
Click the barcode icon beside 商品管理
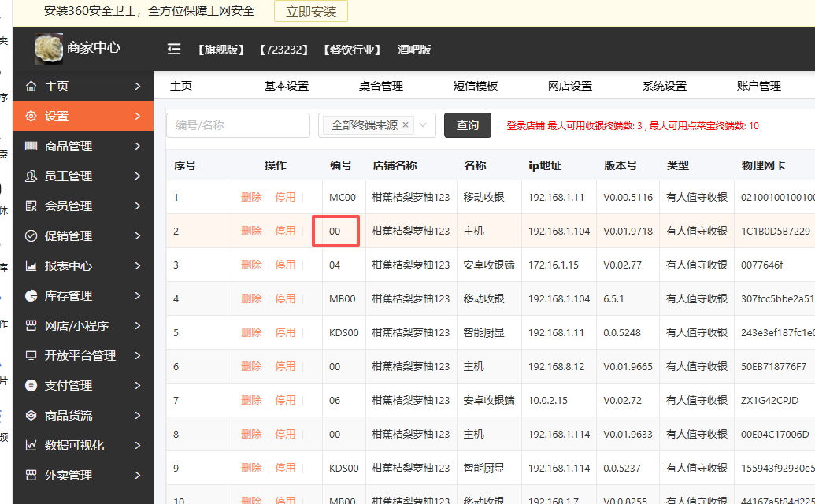31,146
